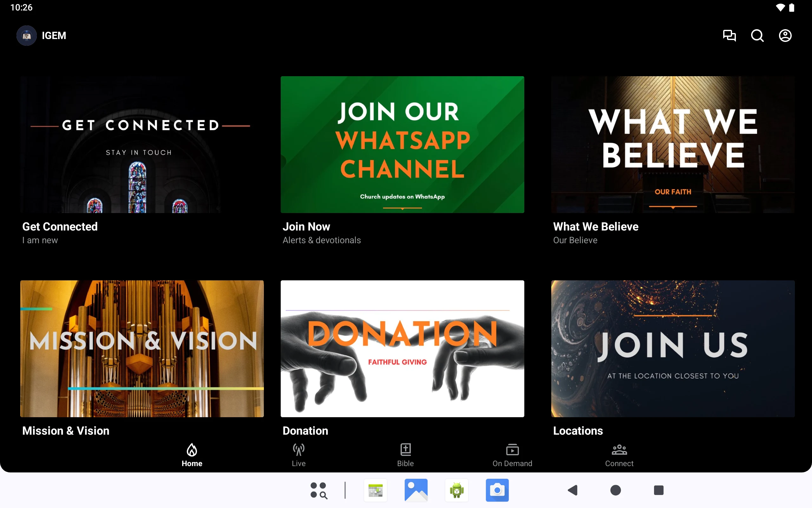Click the Get Connected title text
This screenshot has width=812, height=508.
60,226
